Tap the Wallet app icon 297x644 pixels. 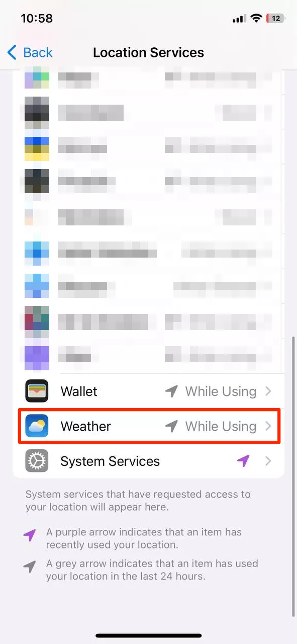37,391
